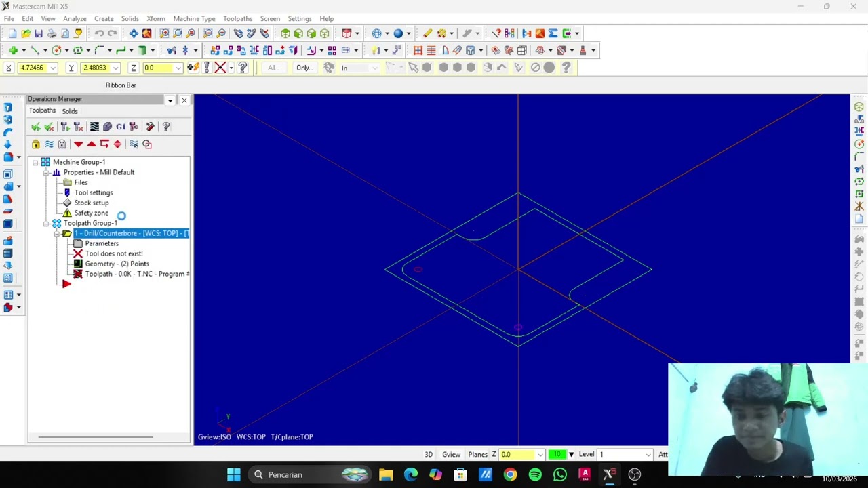
Task: Open the Toolpaths menu
Action: [x=237, y=18]
